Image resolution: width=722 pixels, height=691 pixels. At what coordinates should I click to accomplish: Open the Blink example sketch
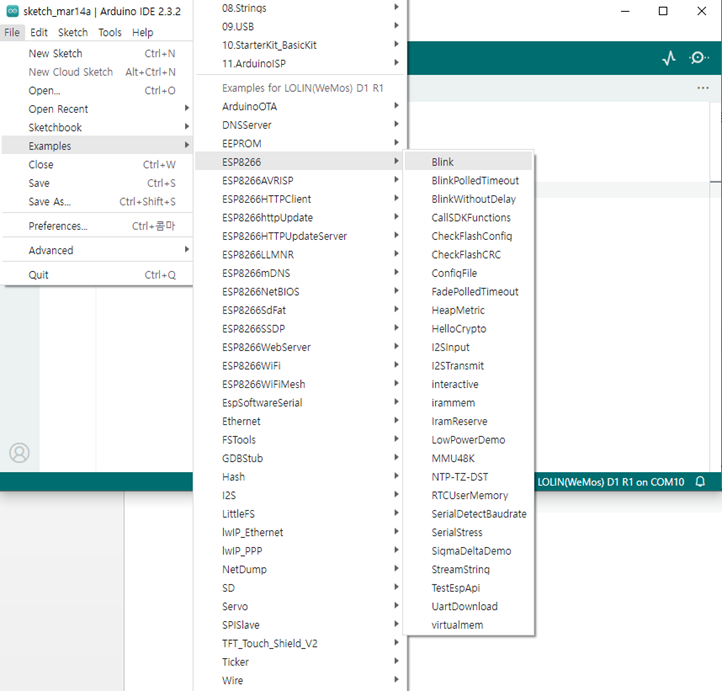(x=468, y=162)
